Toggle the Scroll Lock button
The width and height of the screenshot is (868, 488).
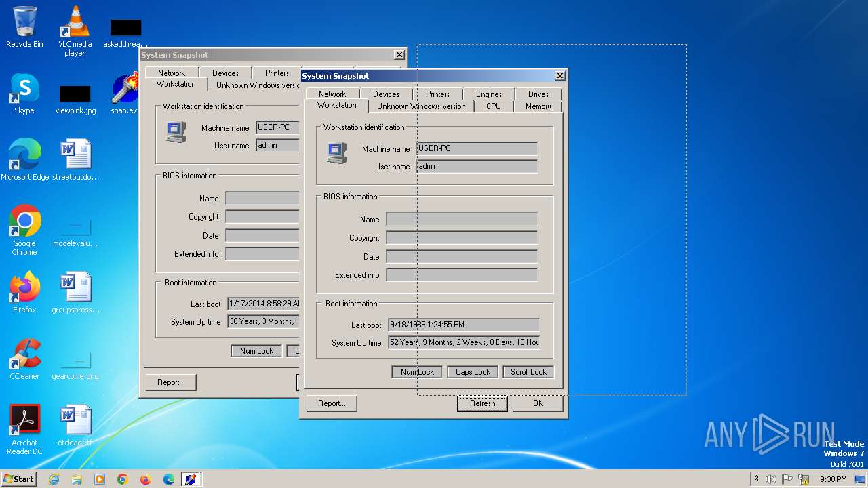pyautogui.click(x=528, y=372)
